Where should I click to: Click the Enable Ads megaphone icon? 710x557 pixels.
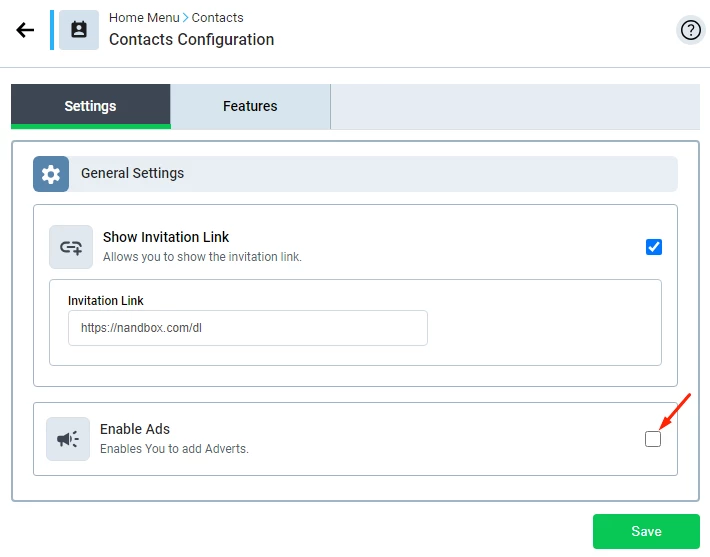[68, 439]
